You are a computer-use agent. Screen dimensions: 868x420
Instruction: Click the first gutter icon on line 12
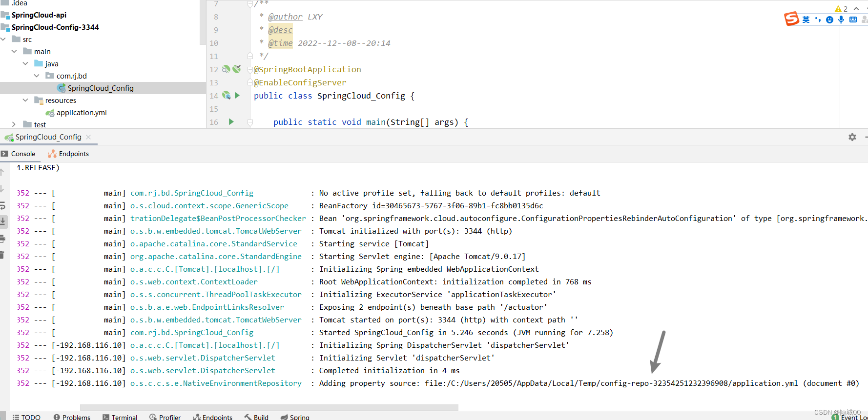tap(226, 69)
